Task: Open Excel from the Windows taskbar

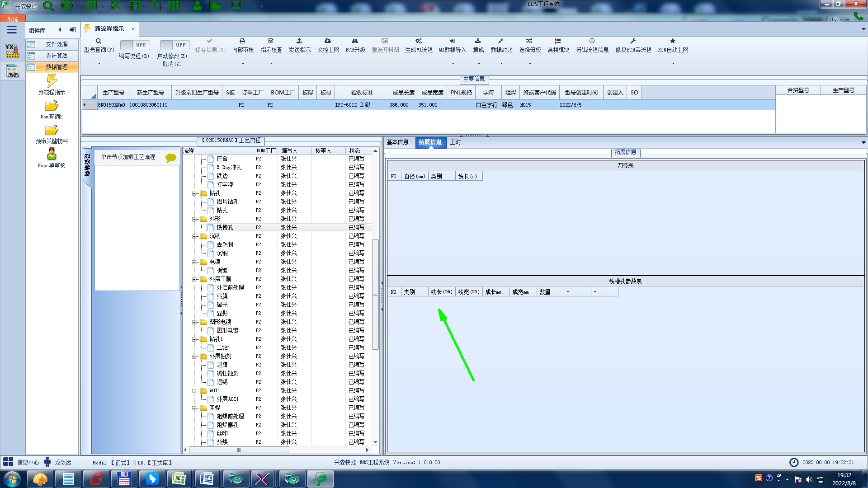Action: click(179, 479)
